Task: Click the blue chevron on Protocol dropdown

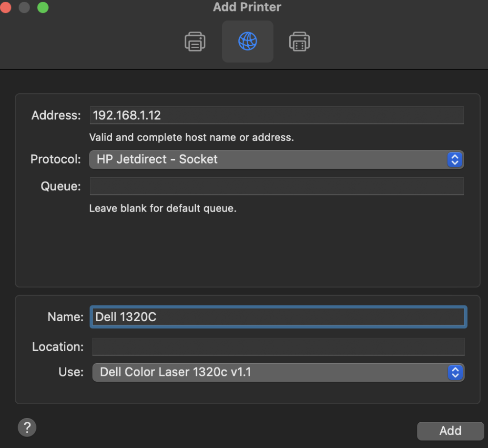Action: [x=455, y=160]
